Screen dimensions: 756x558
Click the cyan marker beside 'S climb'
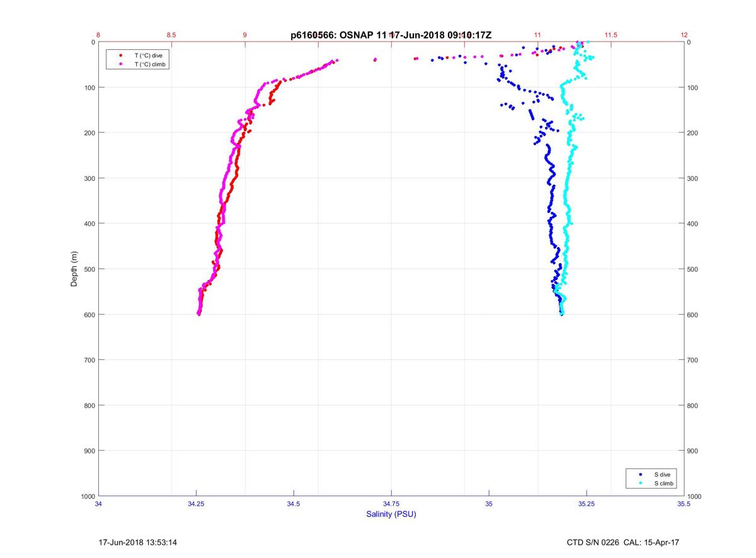pyautogui.click(x=640, y=483)
